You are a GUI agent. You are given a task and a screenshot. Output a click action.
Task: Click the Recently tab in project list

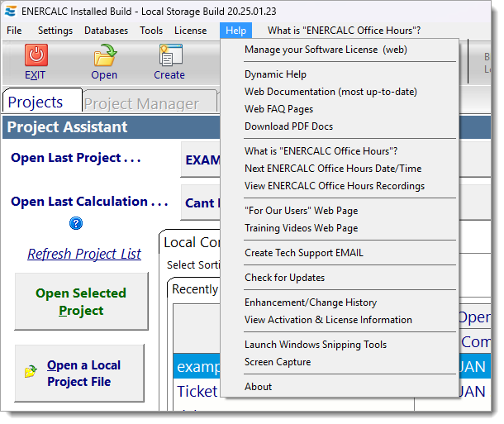[194, 288]
